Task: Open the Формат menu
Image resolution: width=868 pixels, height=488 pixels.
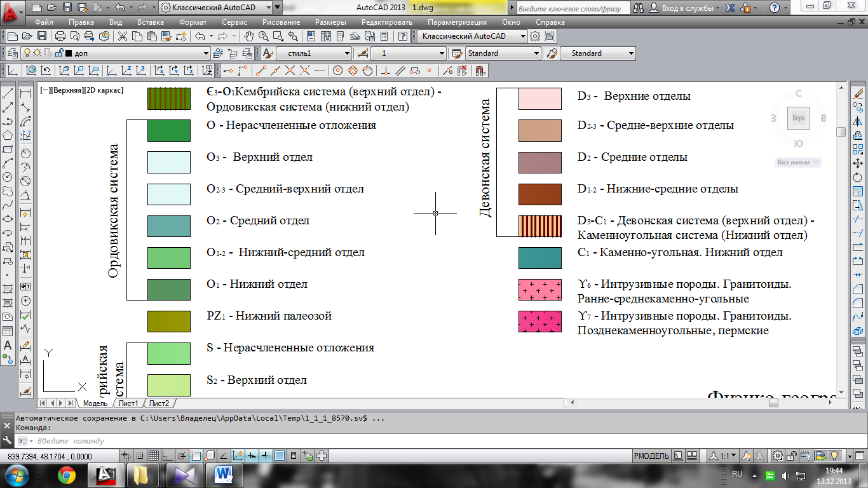Action: point(193,22)
